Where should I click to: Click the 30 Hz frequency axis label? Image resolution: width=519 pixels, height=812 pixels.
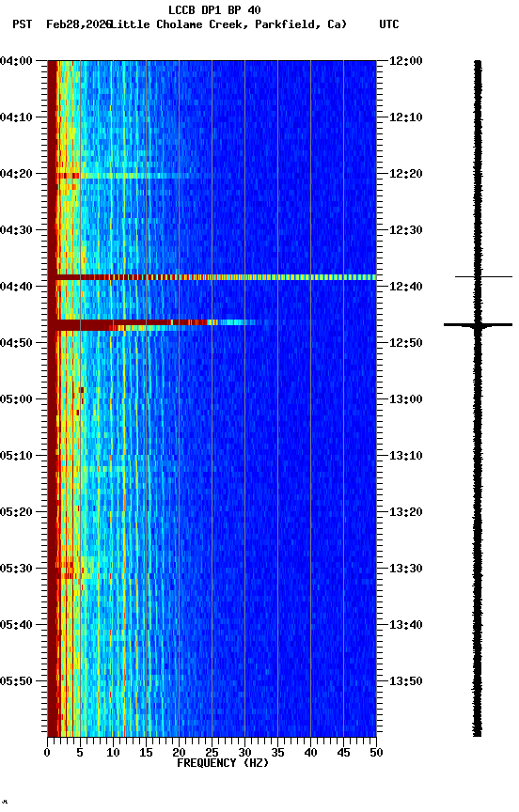point(245,753)
